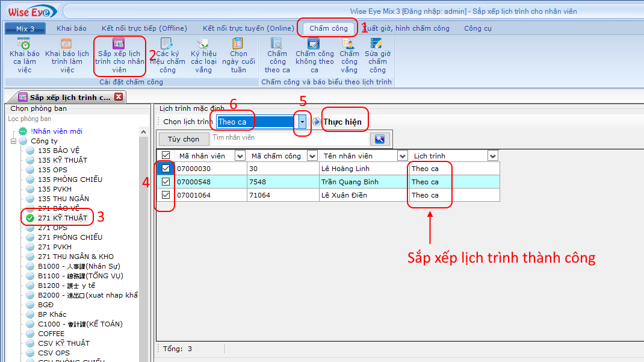Open the Mã nhân viên column filter
The width and height of the screenshot is (644, 362).
click(x=240, y=156)
